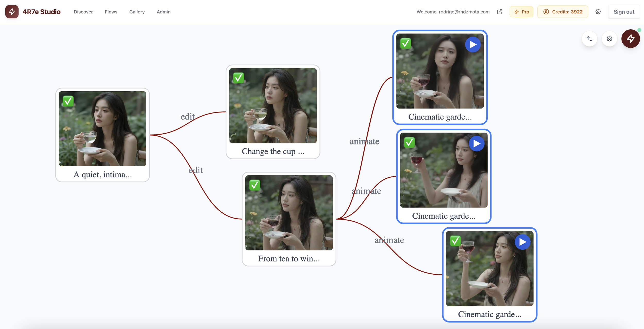Open the external link icon beside email
The height and width of the screenshot is (329, 644).
499,12
